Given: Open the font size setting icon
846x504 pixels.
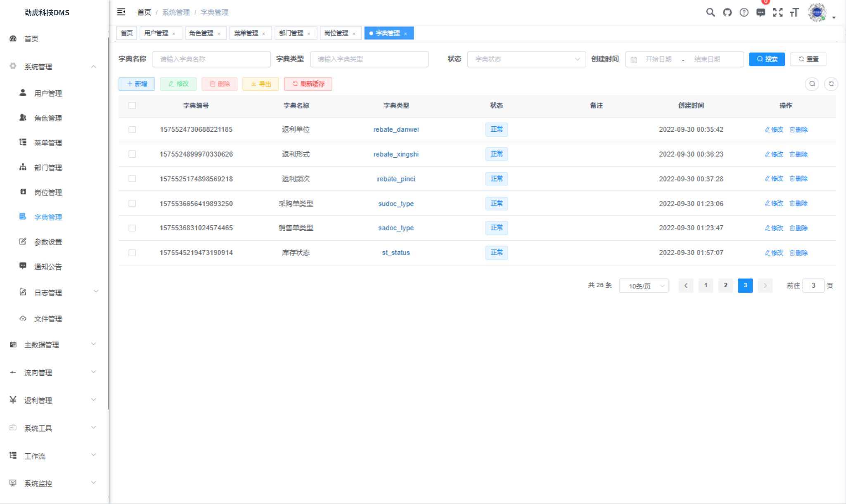Looking at the screenshot, I should click(x=794, y=12).
